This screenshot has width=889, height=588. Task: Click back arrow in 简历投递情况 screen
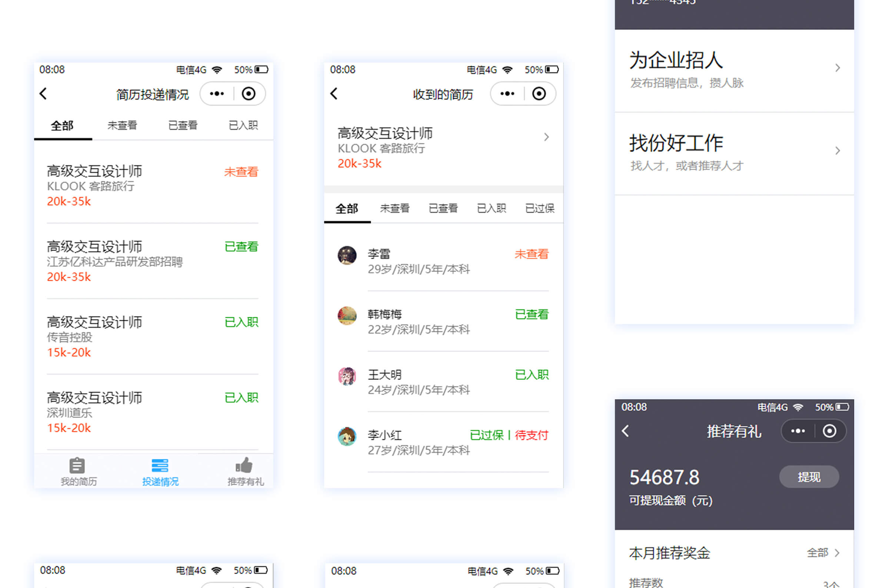pyautogui.click(x=43, y=94)
